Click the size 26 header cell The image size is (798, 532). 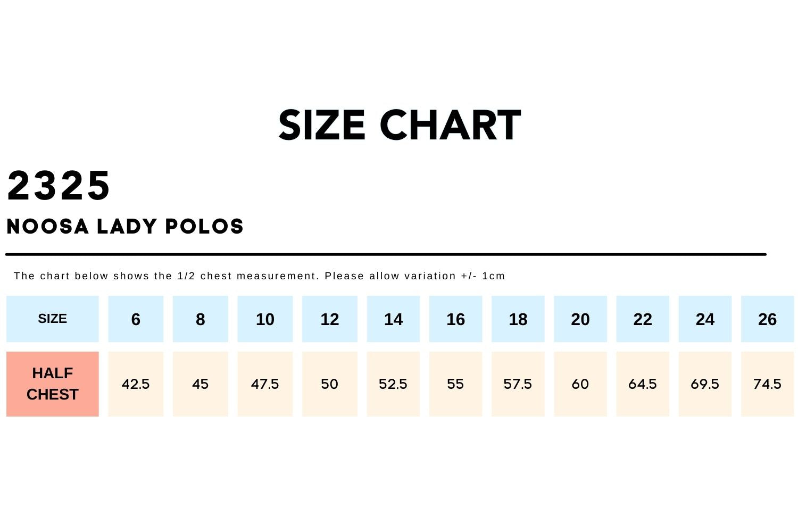pos(767,319)
